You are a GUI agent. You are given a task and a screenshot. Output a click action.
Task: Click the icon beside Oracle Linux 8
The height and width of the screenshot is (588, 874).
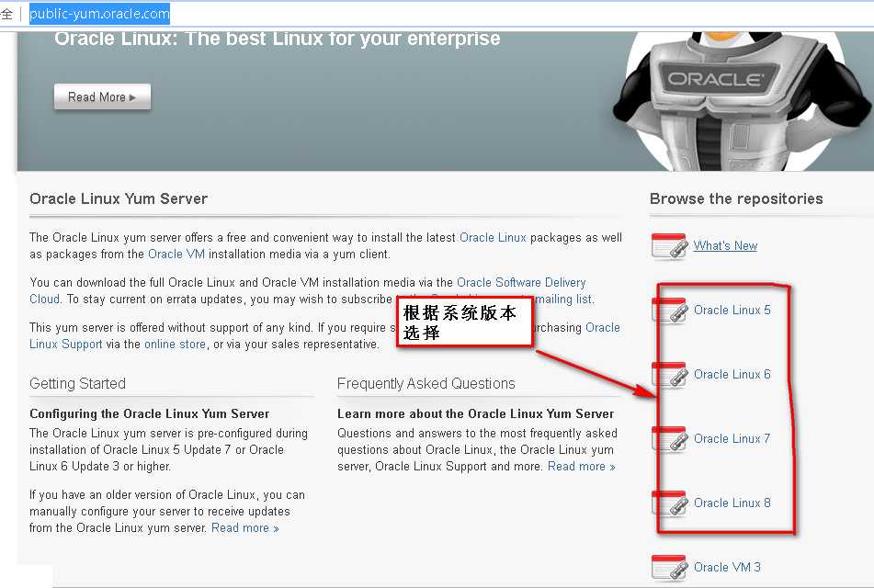[669, 503]
